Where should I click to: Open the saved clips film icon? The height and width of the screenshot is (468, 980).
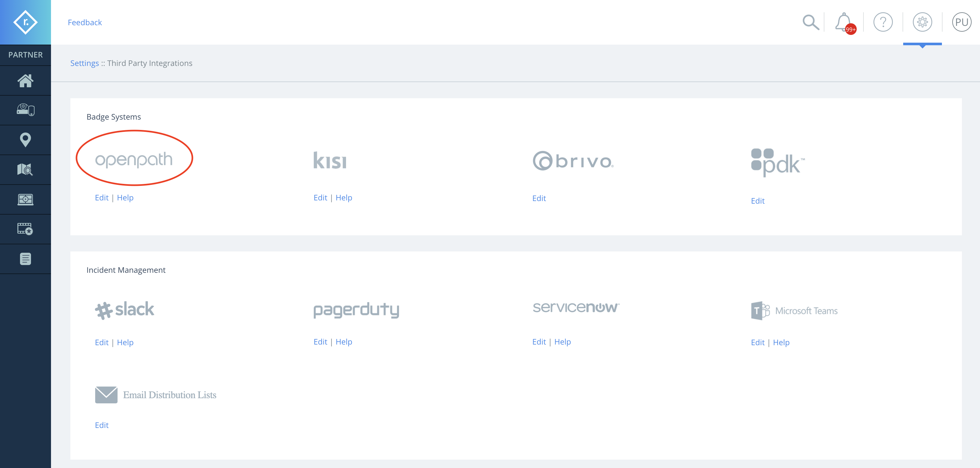(26, 229)
